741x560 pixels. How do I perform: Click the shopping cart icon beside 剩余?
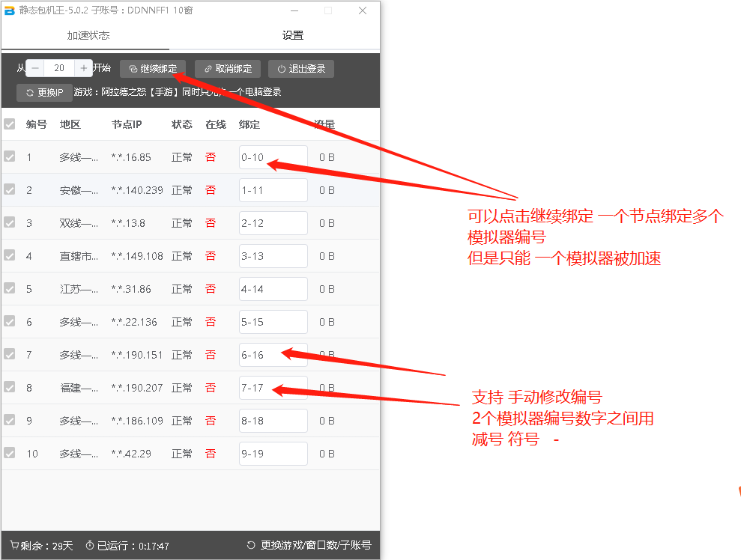(14, 546)
